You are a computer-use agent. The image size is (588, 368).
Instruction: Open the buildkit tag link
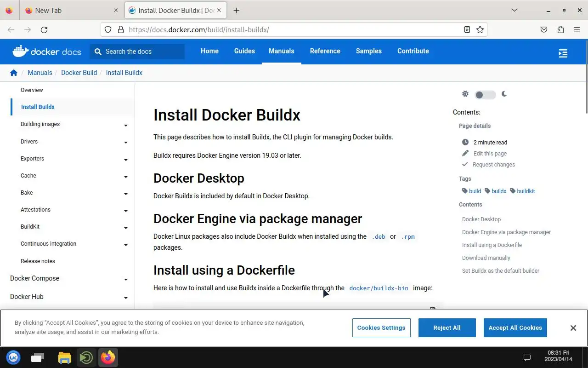(526, 191)
